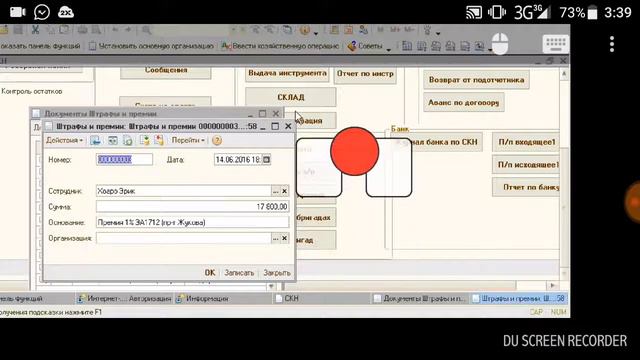
Task: Click the blue arrow icon after Действия
Action: click(96, 140)
